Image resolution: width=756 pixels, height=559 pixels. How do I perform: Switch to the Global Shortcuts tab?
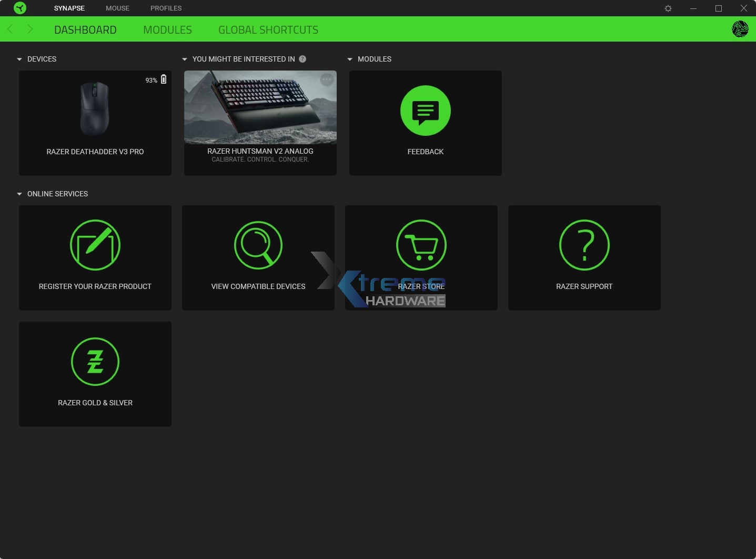point(268,30)
